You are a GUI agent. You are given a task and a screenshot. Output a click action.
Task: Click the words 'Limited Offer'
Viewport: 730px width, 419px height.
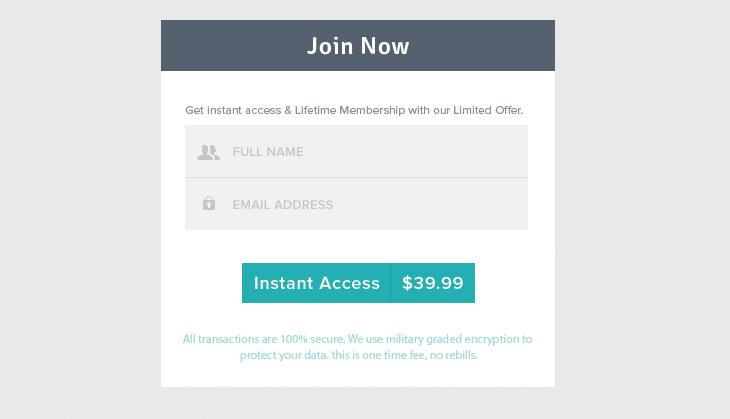tap(487, 110)
